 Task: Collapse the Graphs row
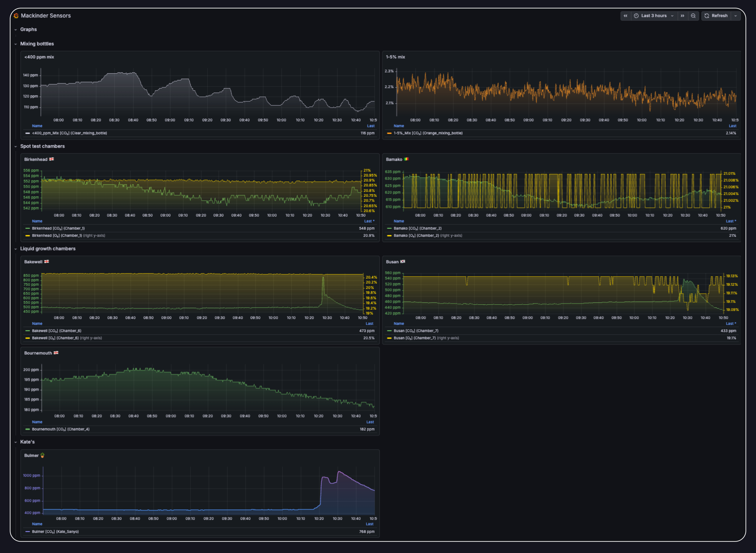tap(16, 30)
